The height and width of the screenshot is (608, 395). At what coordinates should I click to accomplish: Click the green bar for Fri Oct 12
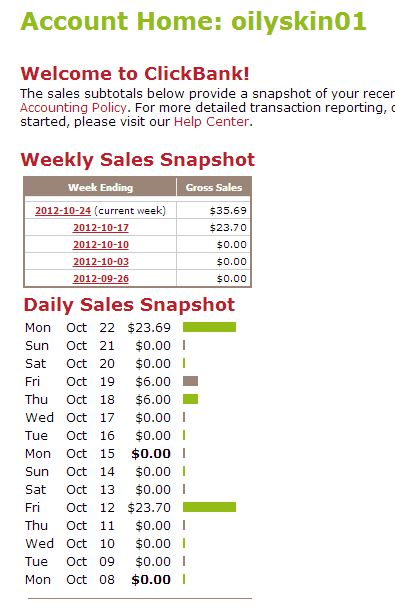pos(209,507)
